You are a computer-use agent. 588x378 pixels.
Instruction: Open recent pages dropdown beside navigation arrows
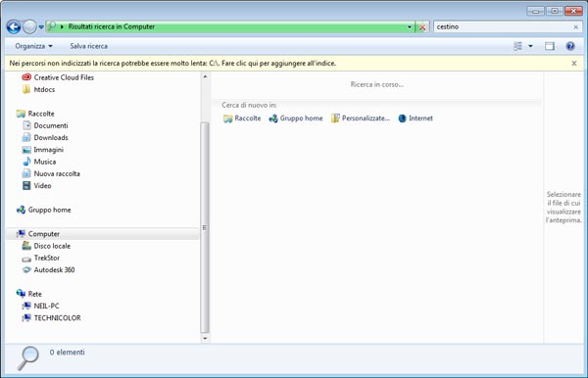coord(41,27)
